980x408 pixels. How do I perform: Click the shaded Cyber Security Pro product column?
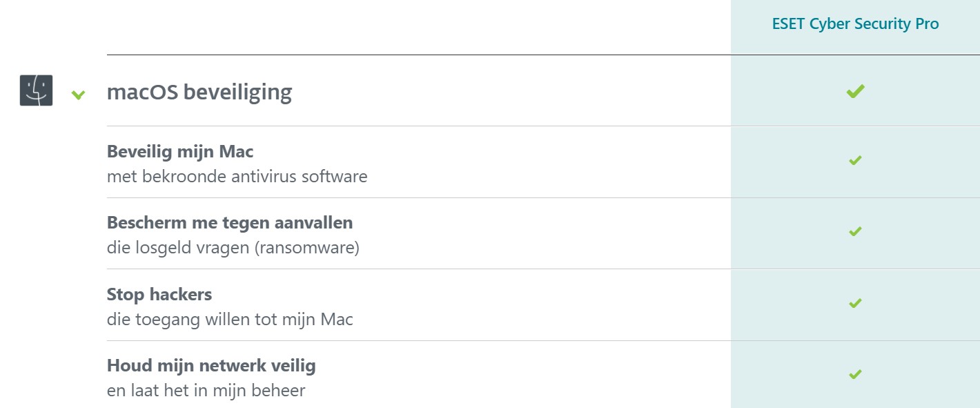click(x=855, y=204)
